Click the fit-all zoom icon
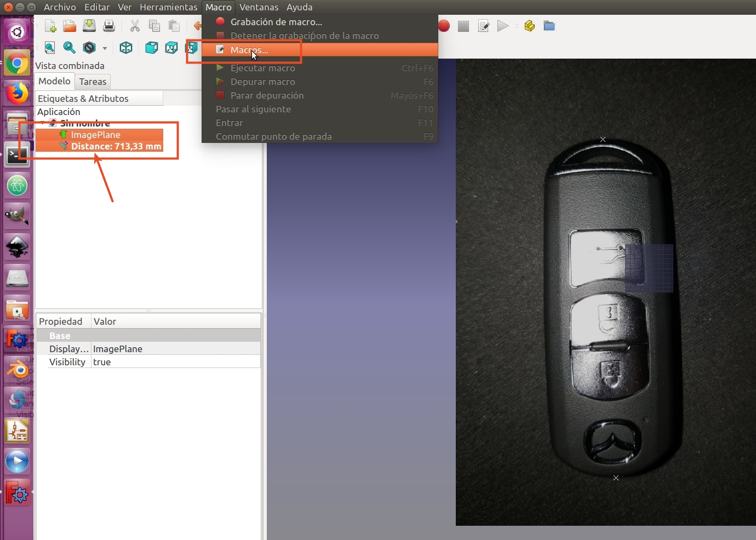Viewport: 756px width, 540px height. (x=50, y=48)
